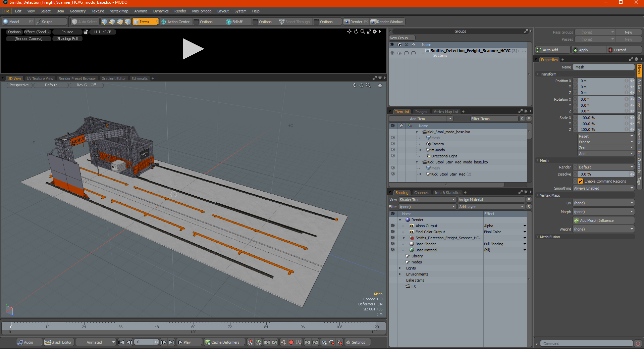Click 3D viewport pan move icon

coord(355,85)
